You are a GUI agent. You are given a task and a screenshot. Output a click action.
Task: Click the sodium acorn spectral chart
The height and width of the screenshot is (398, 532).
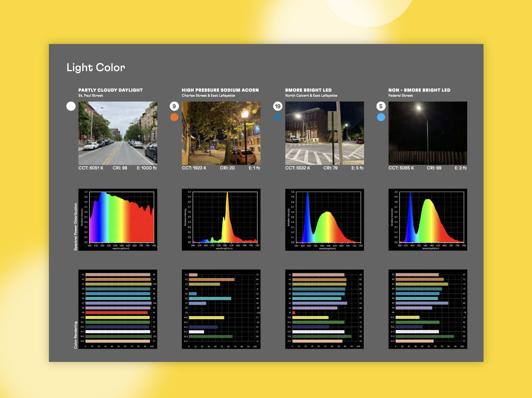(x=221, y=219)
